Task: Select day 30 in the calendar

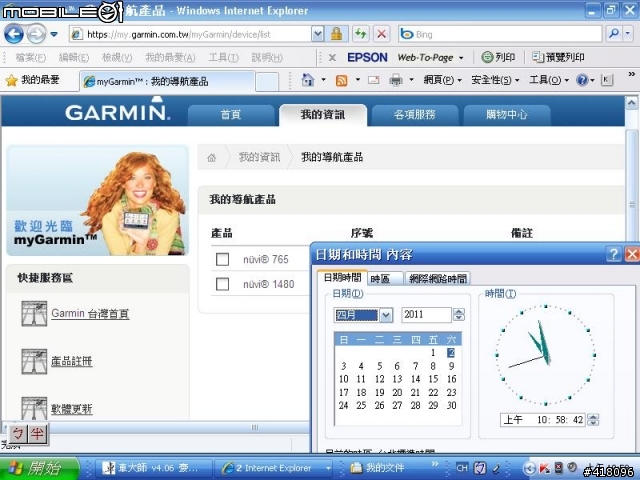Action: click(451, 405)
